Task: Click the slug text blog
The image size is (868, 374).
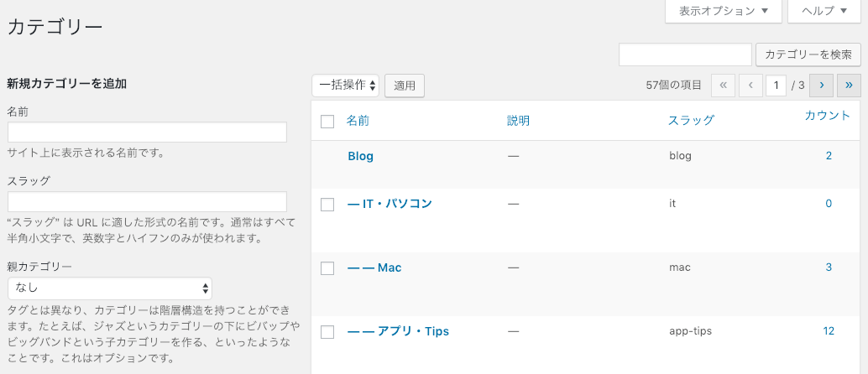Action: (680, 156)
